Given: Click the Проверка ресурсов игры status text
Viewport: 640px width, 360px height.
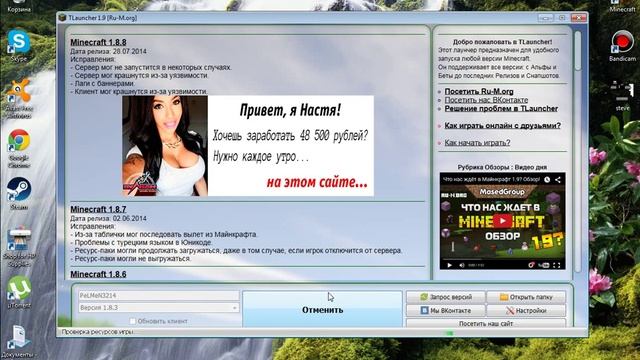Looking at the screenshot, I should pos(97,332).
